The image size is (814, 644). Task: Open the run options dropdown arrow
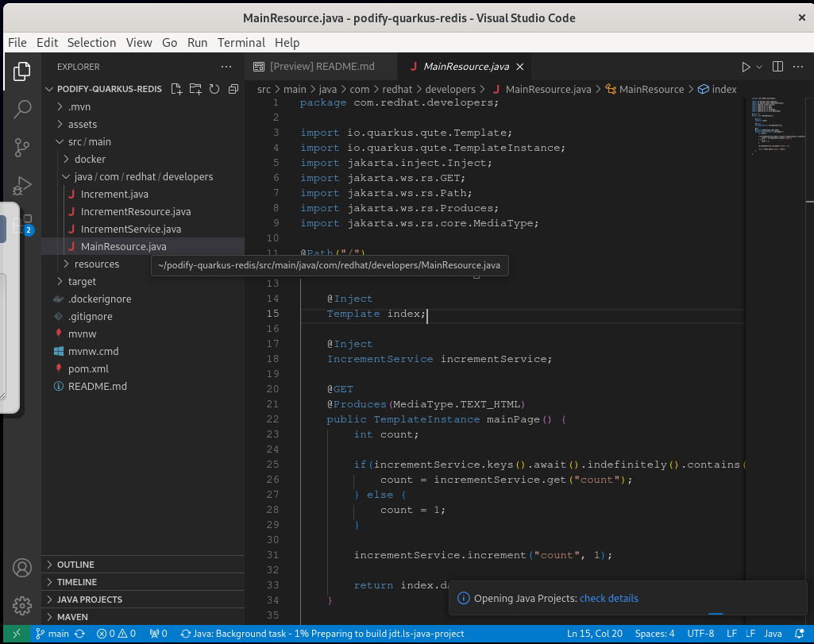(x=759, y=67)
